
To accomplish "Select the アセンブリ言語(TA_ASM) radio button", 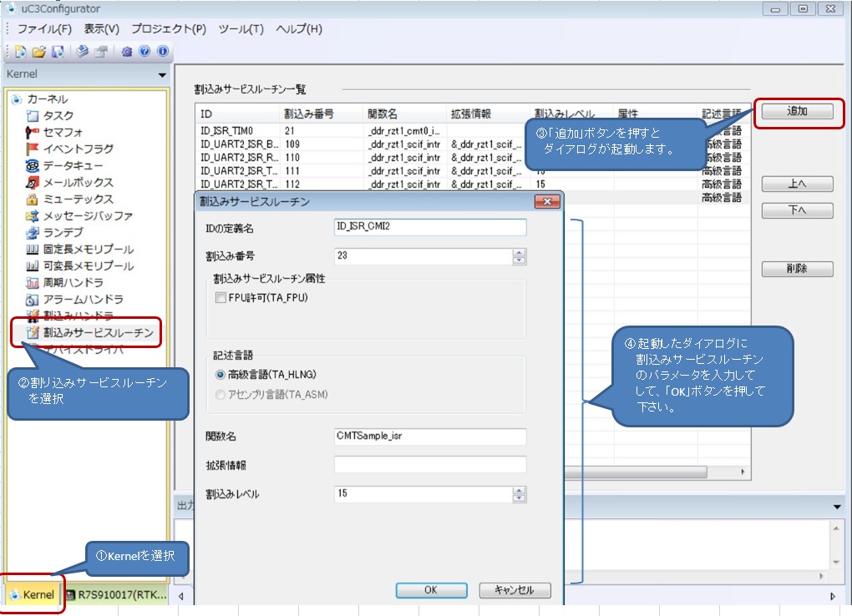I will coord(221,395).
